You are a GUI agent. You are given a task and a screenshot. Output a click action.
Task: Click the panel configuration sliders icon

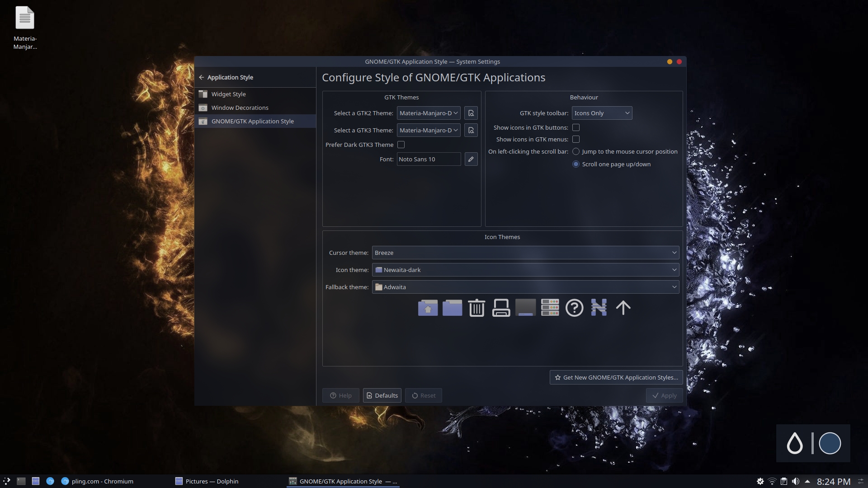click(x=861, y=481)
